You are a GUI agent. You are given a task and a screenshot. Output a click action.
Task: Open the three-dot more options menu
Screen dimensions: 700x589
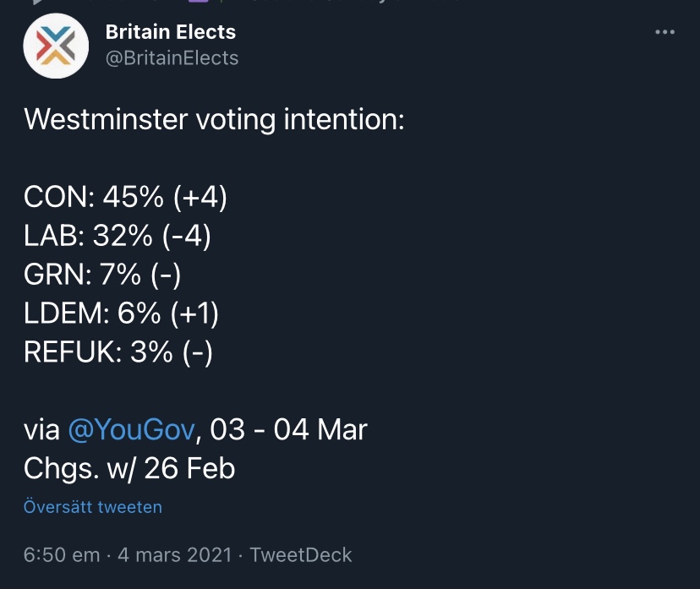[664, 32]
